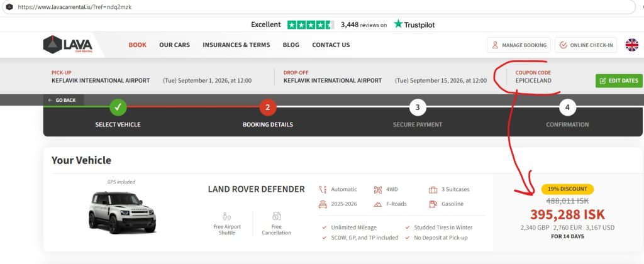The height and width of the screenshot is (264, 644).
Task: Click the LAND ROVER DEFENDER title
Action: point(257,189)
